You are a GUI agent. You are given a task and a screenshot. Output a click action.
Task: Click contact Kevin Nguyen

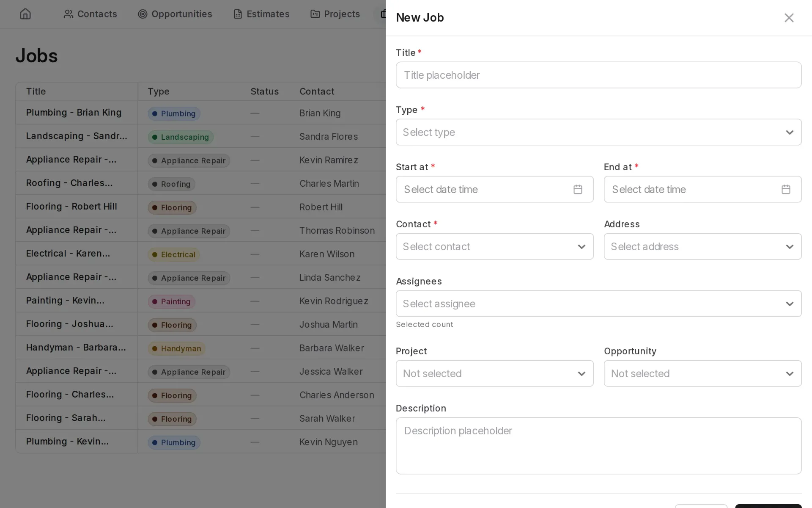click(x=329, y=442)
